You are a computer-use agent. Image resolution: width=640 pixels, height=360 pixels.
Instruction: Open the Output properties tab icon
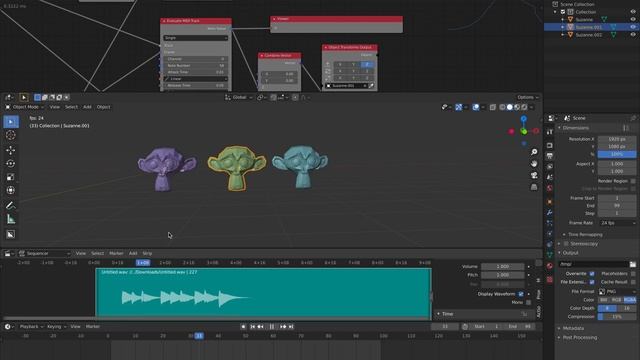pos(550,156)
